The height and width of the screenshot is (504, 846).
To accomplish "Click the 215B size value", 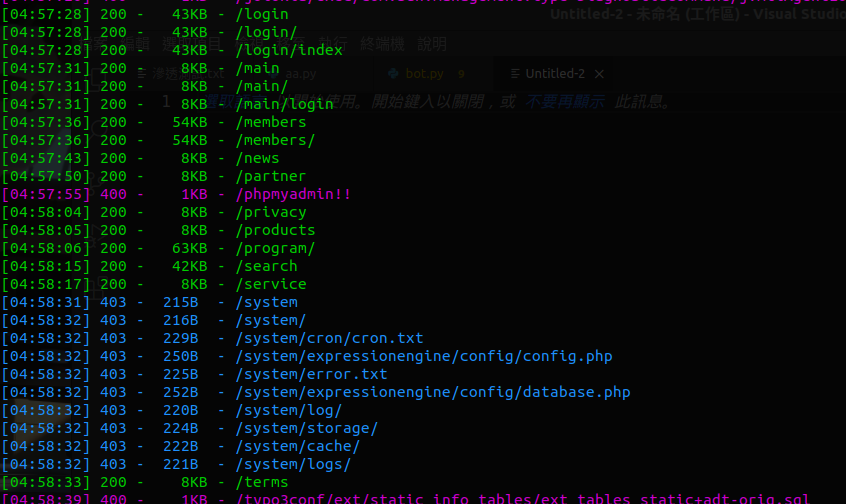I will [181, 302].
